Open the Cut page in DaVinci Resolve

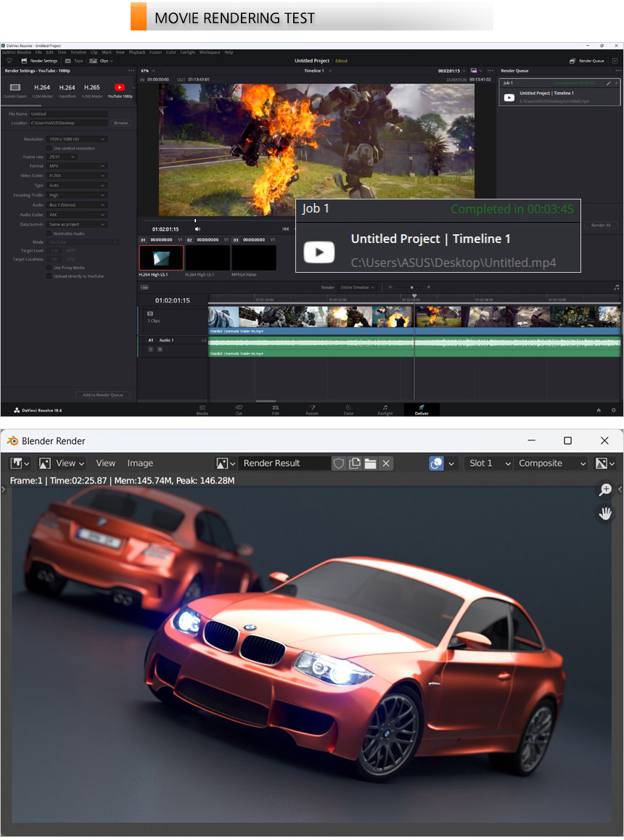[x=239, y=410]
